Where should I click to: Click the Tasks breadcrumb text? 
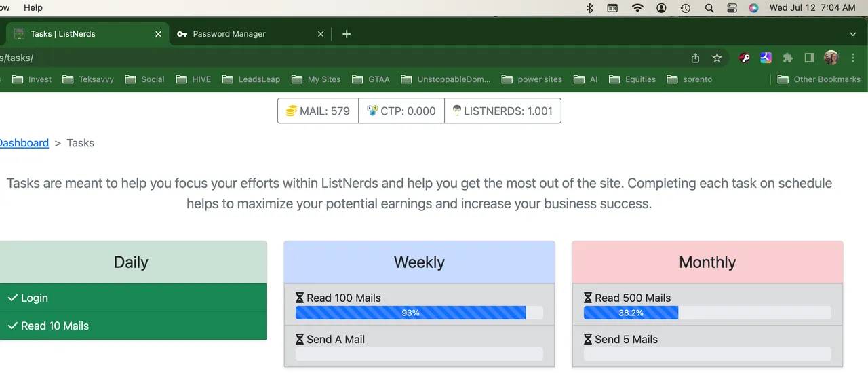tap(80, 143)
